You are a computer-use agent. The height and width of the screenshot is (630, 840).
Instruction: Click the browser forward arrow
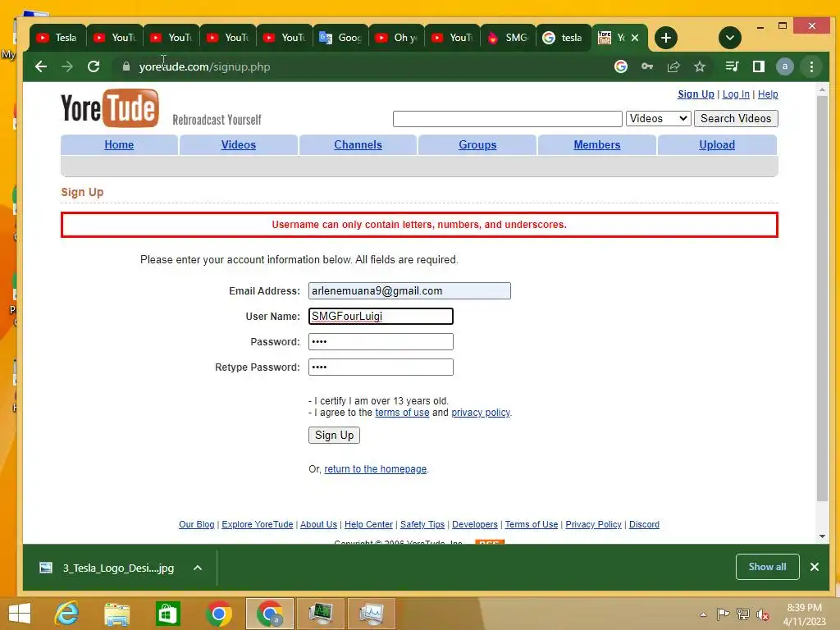[x=67, y=66]
